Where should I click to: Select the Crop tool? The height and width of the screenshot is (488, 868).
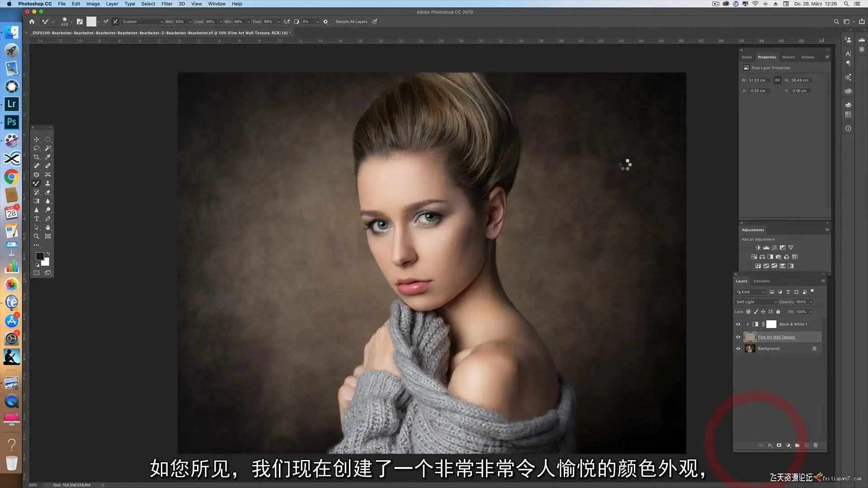click(37, 157)
